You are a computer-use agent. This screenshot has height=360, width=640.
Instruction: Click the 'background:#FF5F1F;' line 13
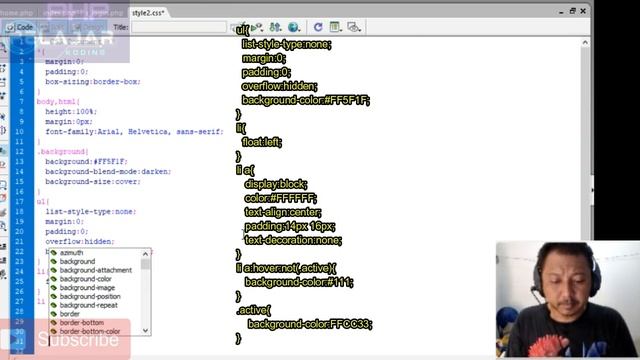pyautogui.click(x=86, y=162)
